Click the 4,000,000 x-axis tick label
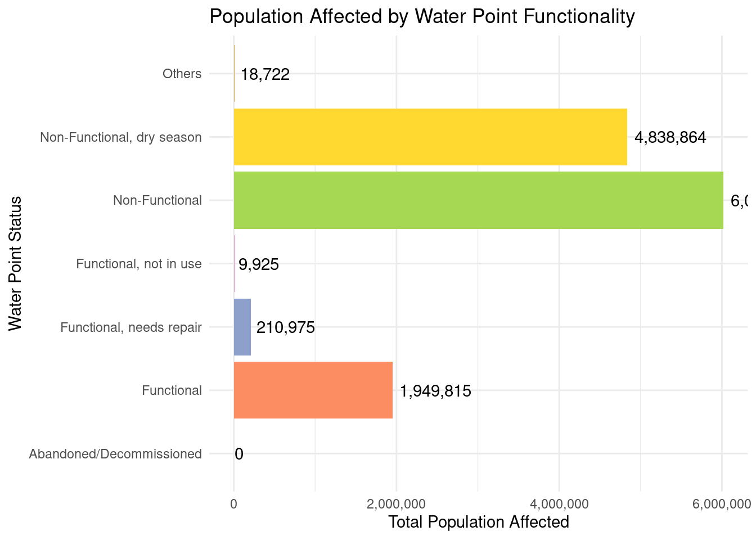The height and width of the screenshot is (540, 756). coord(559,504)
